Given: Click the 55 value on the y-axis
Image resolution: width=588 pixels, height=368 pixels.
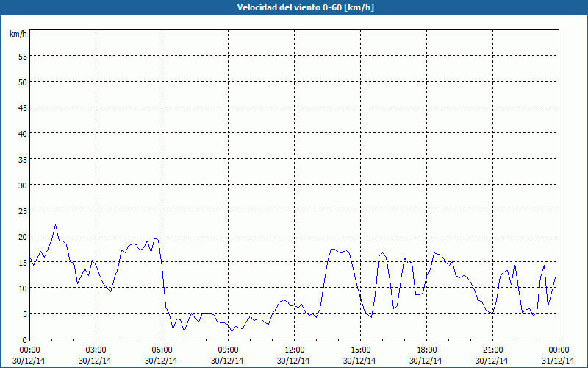Looking at the screenshot, I should [x=23, y=57].
